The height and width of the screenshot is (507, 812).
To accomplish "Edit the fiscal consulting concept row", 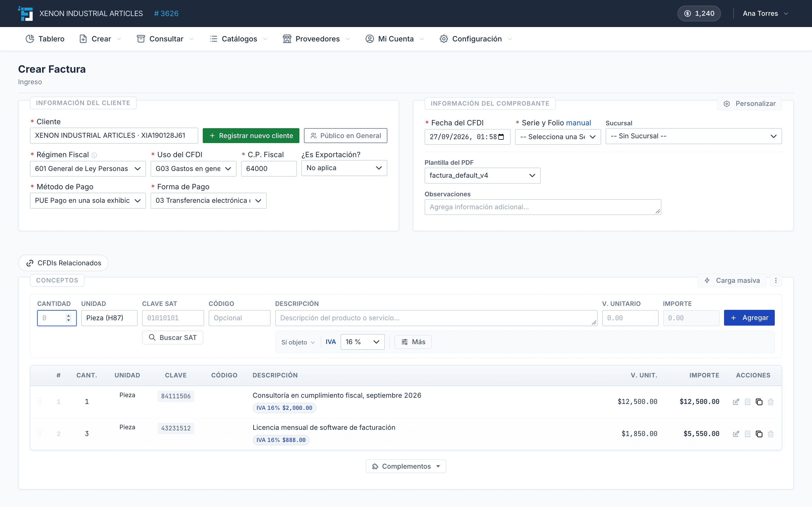I will tap(736, 402).
